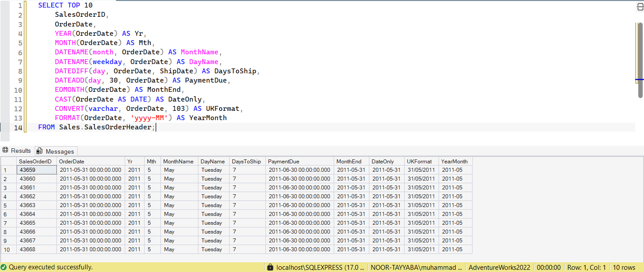The width and height of the screenshot is (644, 272).
Task: Click the DaysToShip alias on line 8
Action: [235, 71]
